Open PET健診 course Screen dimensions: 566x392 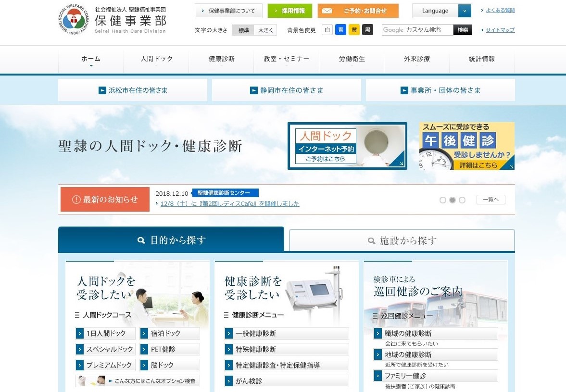point(170,349)
